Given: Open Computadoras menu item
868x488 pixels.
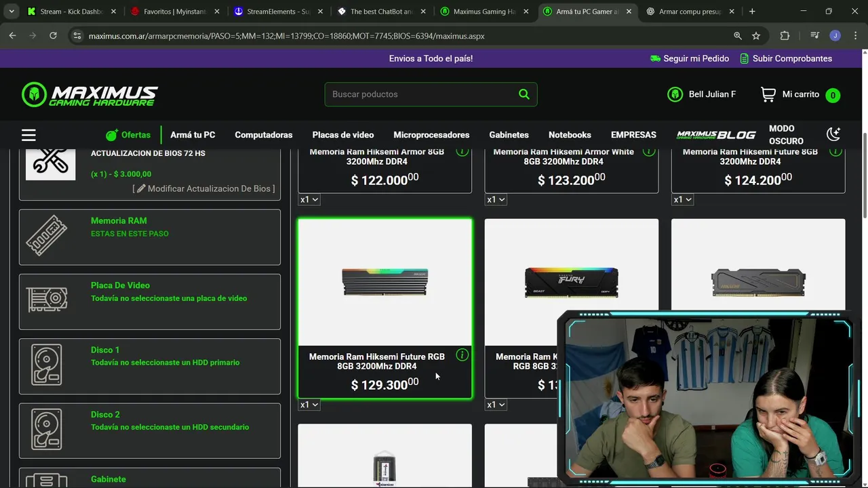Looking at the screenshot, I should coord(264,135).
